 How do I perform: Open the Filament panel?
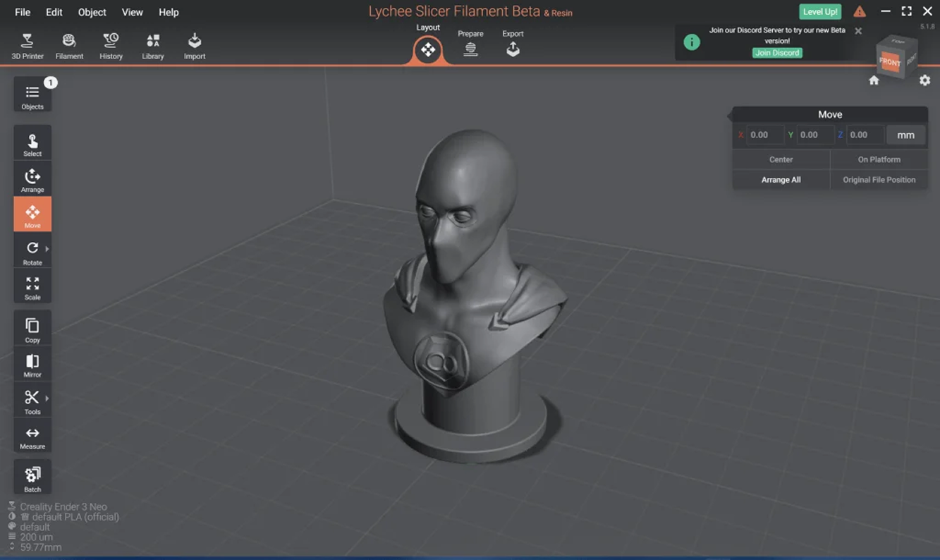click(x=69, y=46)
